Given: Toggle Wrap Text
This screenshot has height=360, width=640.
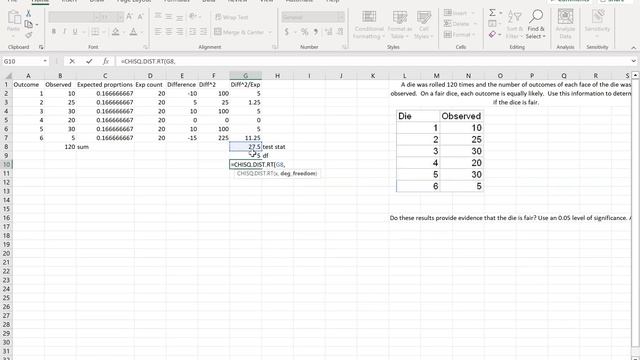Looking at the screenshot, I should click(x=231, y=17).
